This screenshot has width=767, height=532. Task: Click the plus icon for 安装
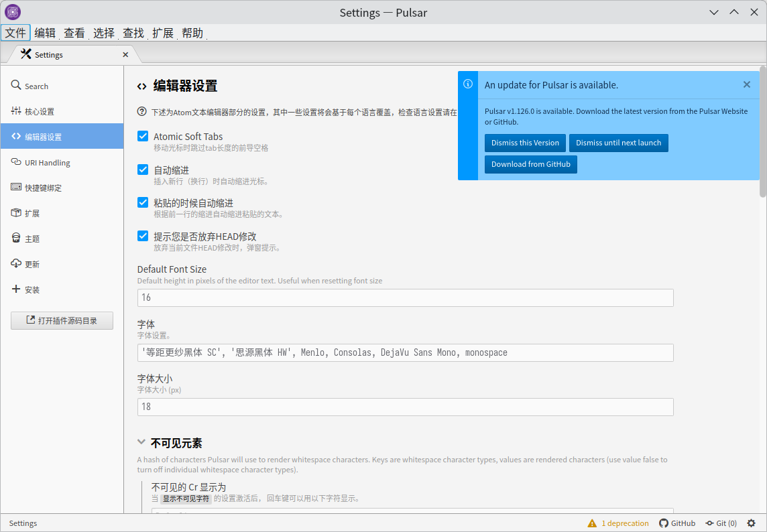pyautogui.click(x=16, y=289)
